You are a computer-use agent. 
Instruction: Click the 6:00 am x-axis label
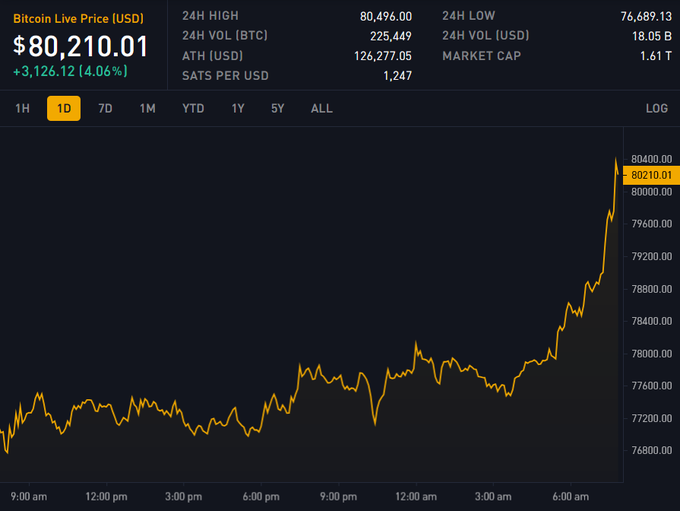point(571,497)
